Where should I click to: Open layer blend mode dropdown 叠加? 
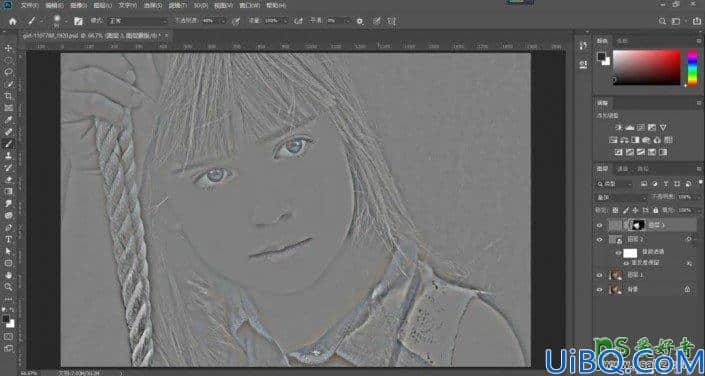click(622, 197)
